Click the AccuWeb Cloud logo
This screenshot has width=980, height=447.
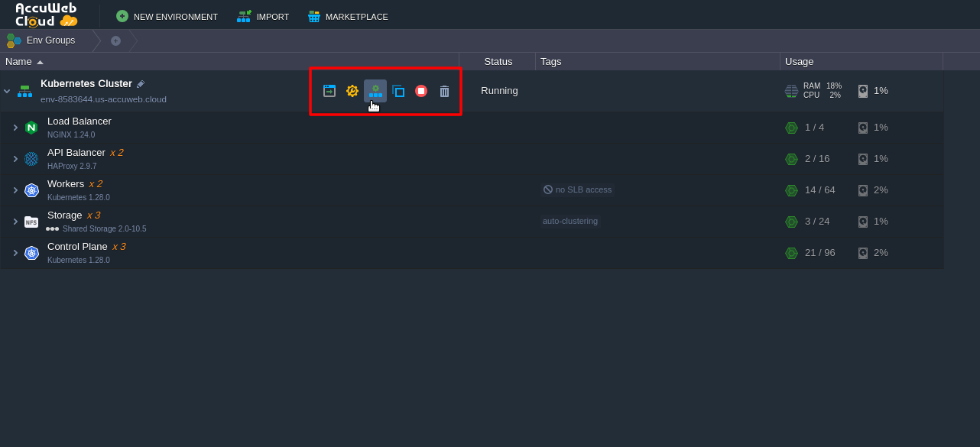coord(47,15)
